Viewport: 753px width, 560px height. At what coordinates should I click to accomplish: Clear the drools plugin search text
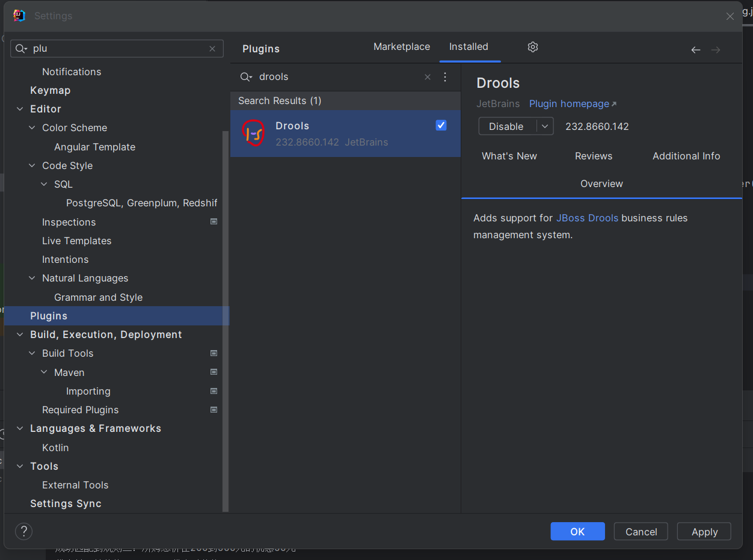(428, 77)
